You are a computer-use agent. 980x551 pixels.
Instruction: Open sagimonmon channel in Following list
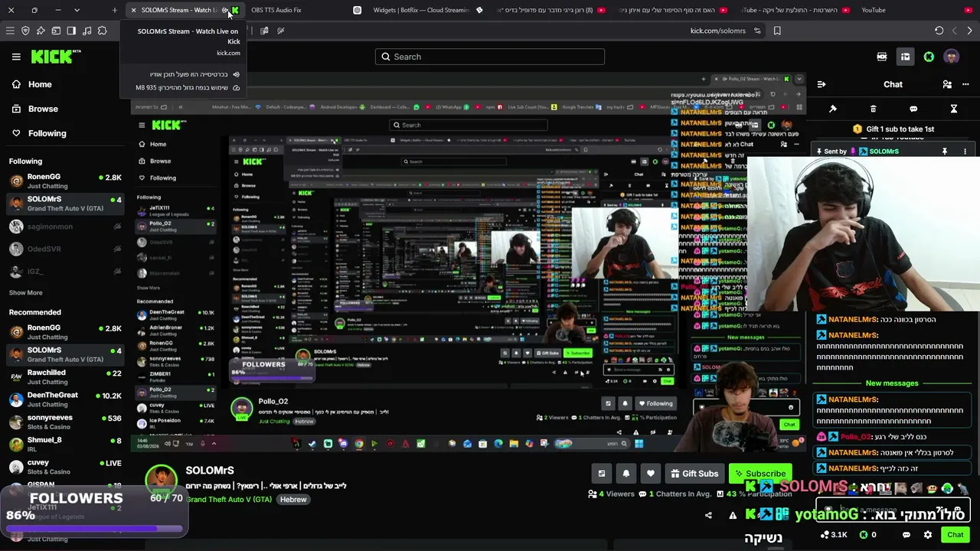(x=65, y=227)
